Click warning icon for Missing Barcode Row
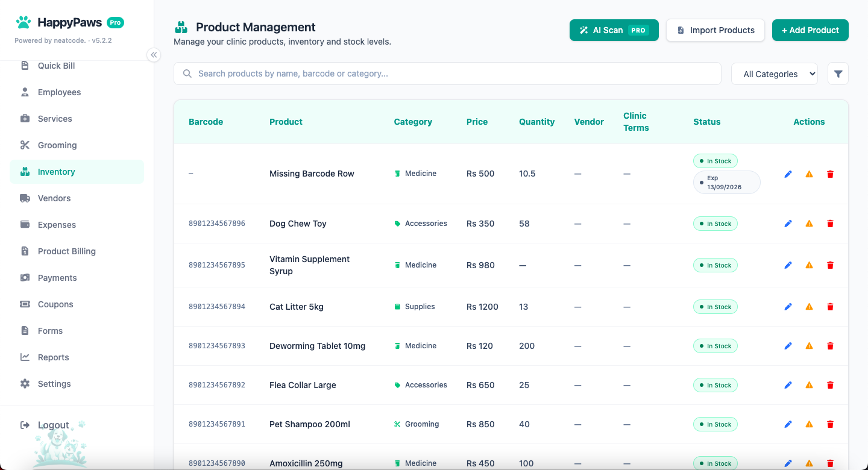The image size is (868, 470). pos(809,174)
